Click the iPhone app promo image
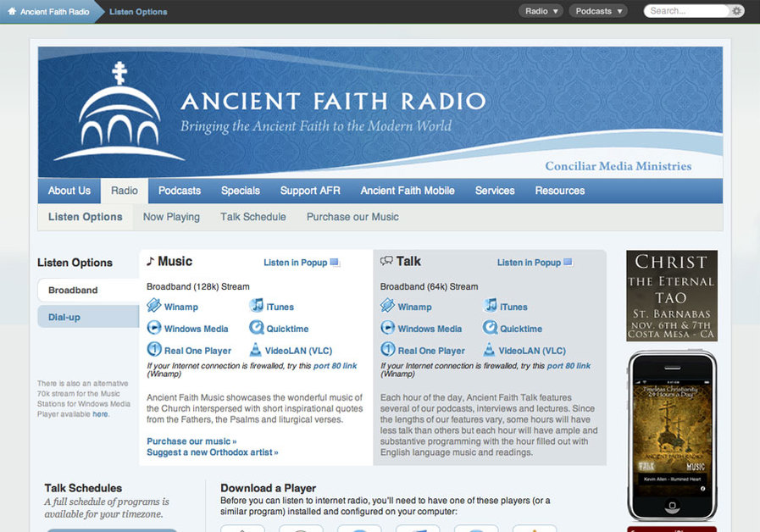The image size is (760, 532). pyautogui.click(x=671, y=436)
